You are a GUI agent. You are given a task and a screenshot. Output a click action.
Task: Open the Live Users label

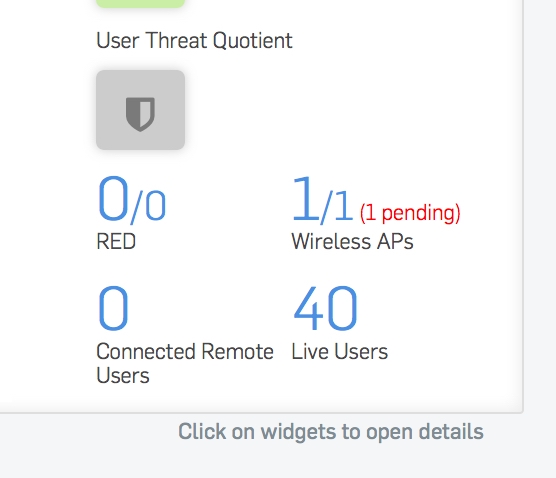click(340, 351)
